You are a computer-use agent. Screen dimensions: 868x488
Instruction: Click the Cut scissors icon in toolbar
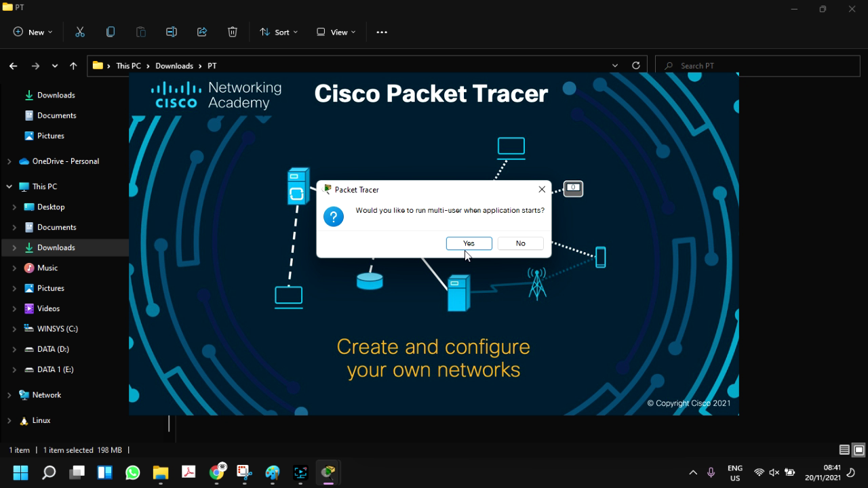pyautogui.click(x=80, y=32)
